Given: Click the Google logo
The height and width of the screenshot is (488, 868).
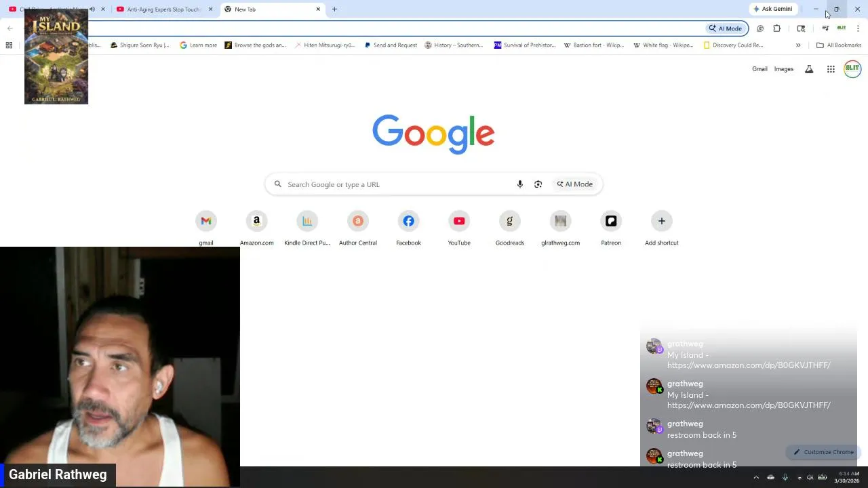Looking at the screenshot, I should pos(433,134).
